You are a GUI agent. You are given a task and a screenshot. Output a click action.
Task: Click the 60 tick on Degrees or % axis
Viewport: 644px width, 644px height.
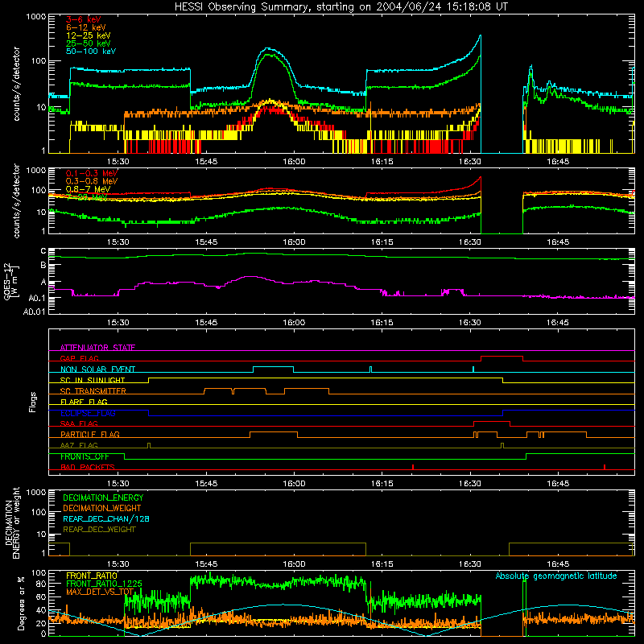tap(41, 597)
